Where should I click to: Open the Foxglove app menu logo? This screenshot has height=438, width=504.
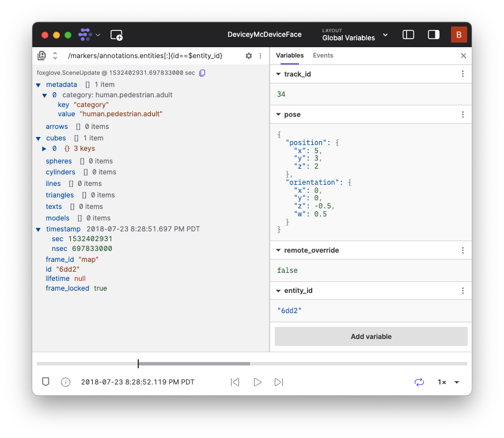click(x=85, y=35)
